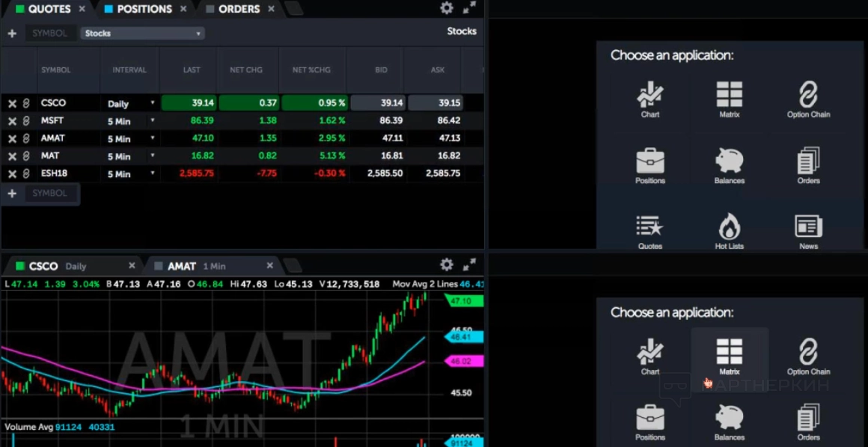The height and width of the screenshot is (447, 868).
Task: Close the AMAT 1 Min chart tab
Action: click(269, 265)
